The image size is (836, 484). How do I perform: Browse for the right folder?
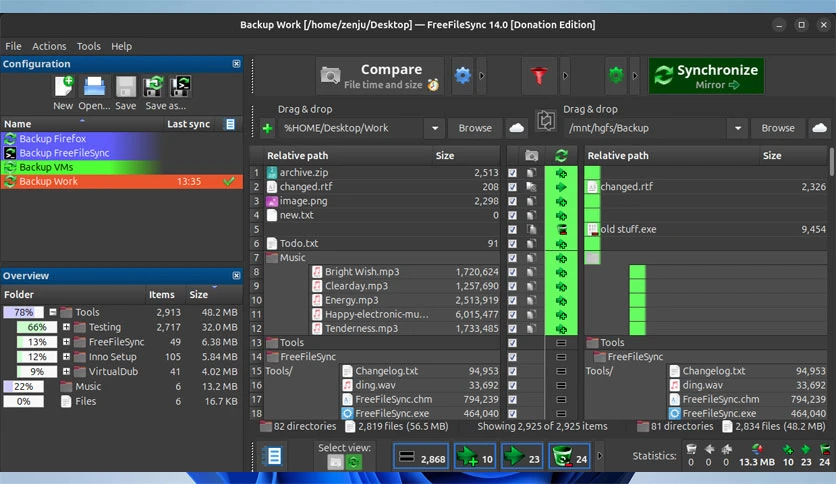tap(778, 128)
